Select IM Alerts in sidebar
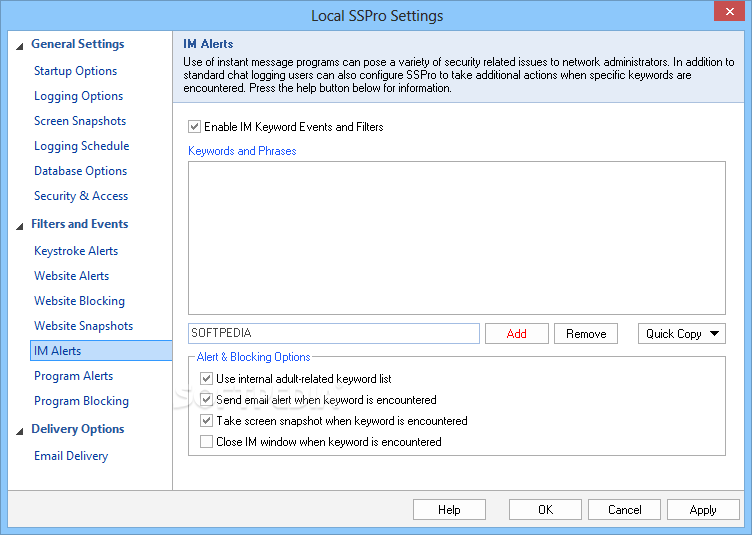752x535 pixels. [x=101, y=350]
